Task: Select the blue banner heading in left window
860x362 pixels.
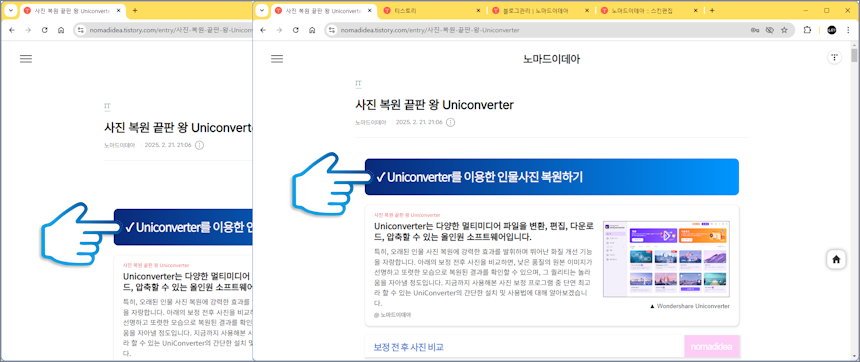Action: 183,227
